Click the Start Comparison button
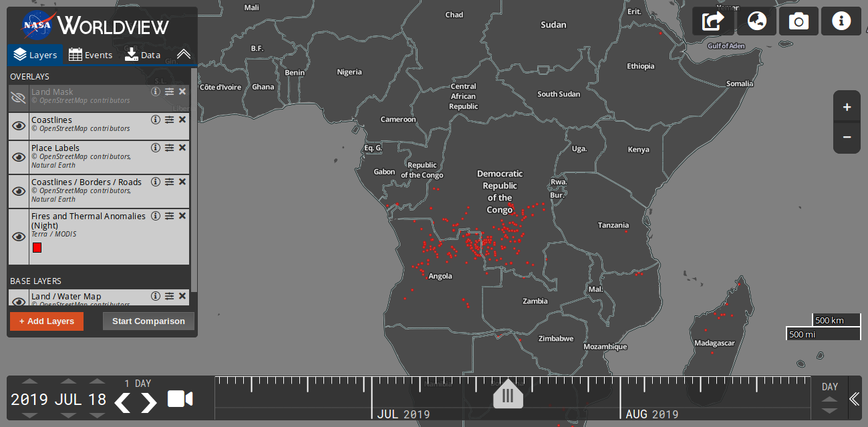868x427 pixels. point(148,321)
